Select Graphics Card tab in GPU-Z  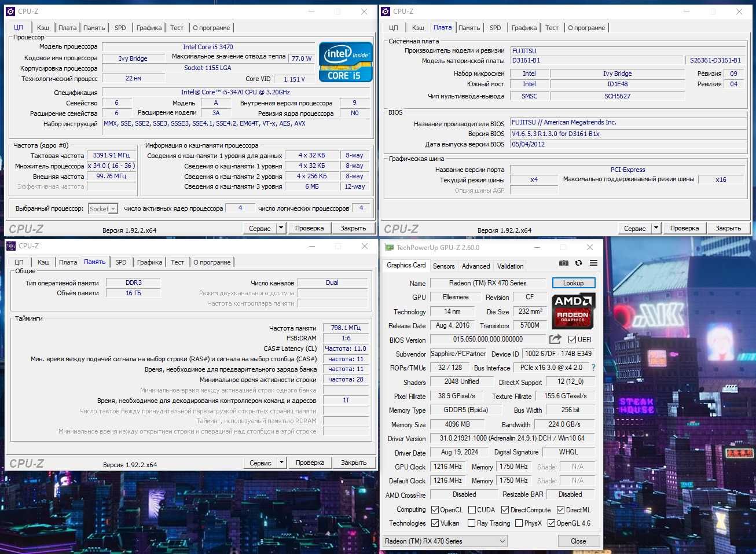click(x=406, y=265)
